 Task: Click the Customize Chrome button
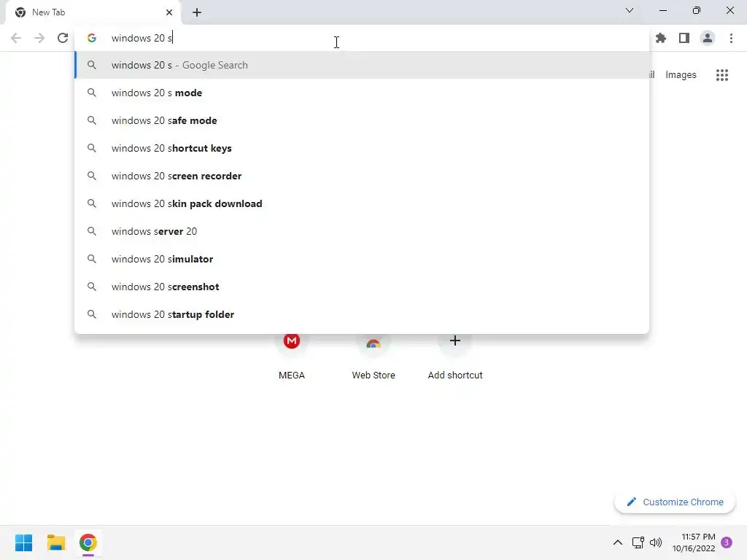[x=675, y=502]
